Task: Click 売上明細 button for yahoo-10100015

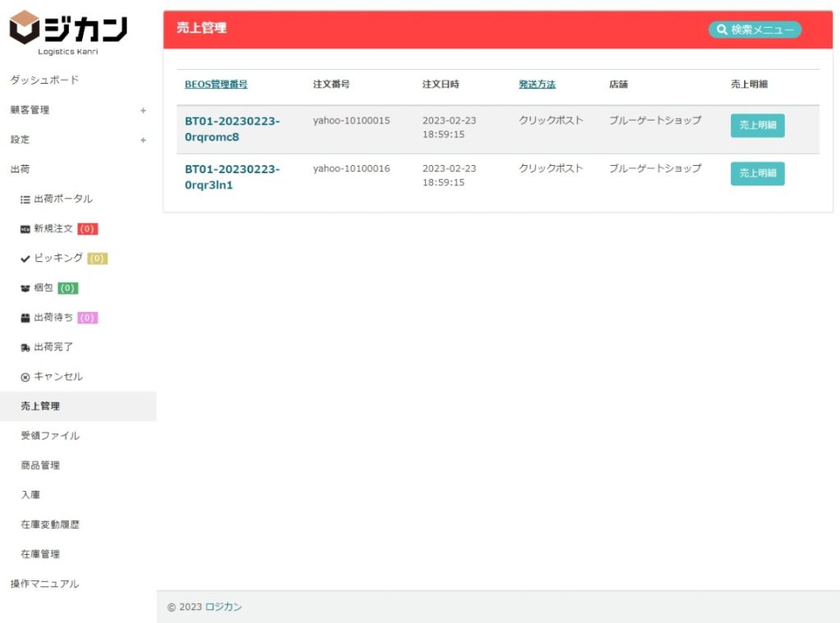Action: coord(757,126)
